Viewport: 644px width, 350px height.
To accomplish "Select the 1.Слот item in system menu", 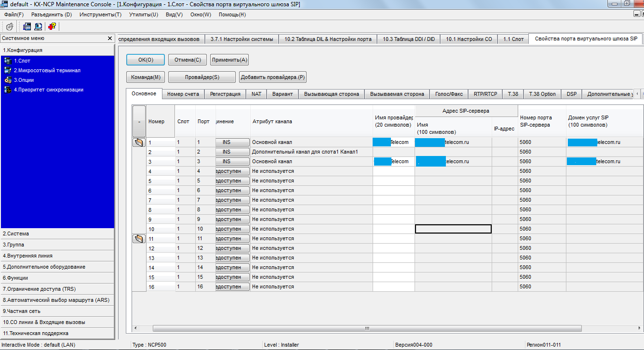I will pyautogui.click(x=23, y=61).
